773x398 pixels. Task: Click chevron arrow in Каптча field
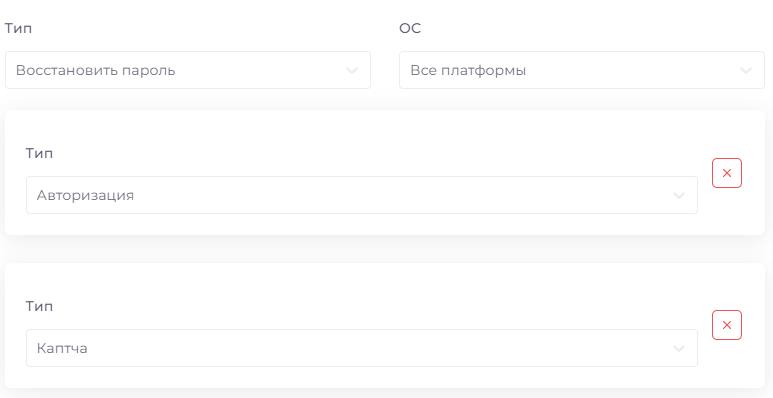(x=679, y=349)
